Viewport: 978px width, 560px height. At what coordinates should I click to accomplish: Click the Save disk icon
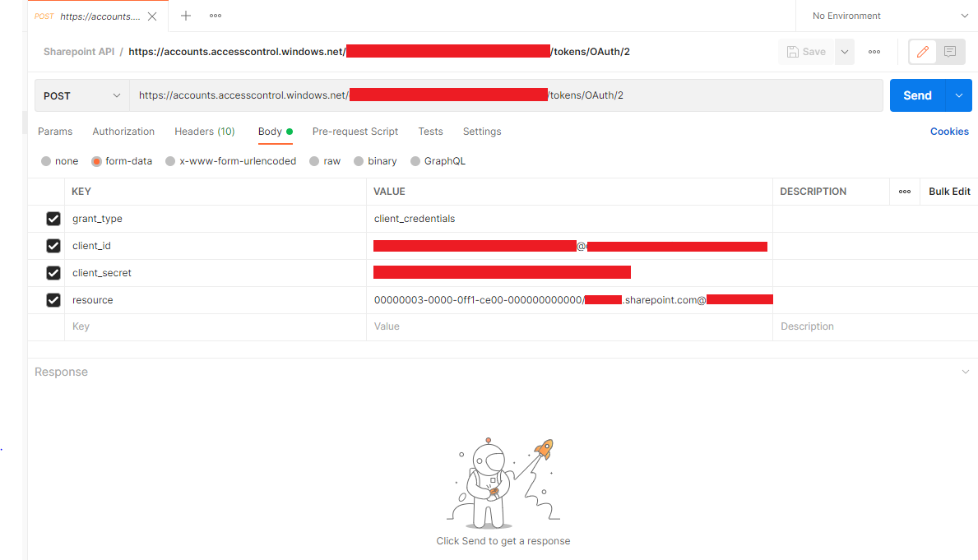pyautogui.click(x=793, y=52)
